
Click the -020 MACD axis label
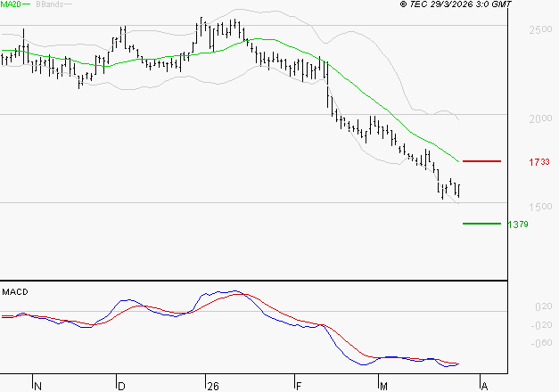click(541, 325)
